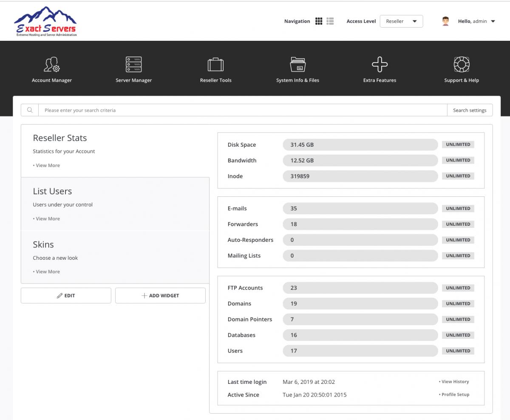
Task: Click the search criteria input field
Action: point(242,110)
